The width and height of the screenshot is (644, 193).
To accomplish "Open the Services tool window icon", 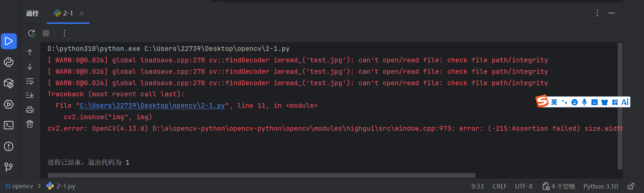I will pos(9,104).
